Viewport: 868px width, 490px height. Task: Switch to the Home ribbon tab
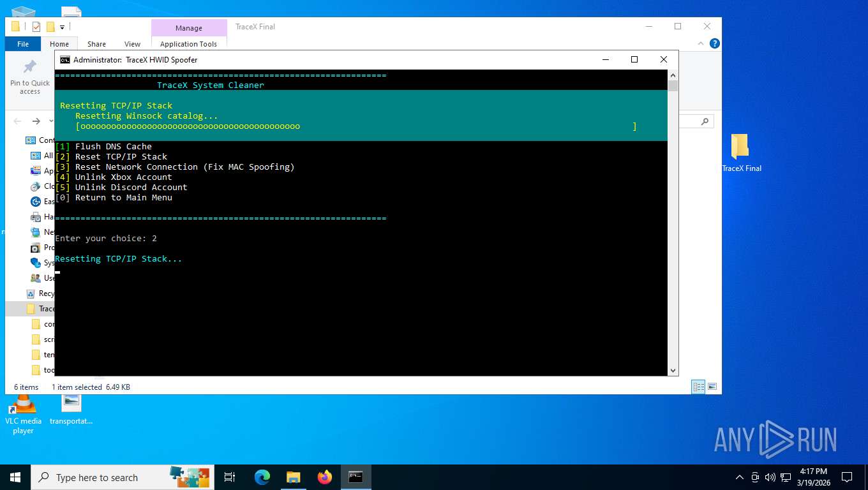[59, 44]
